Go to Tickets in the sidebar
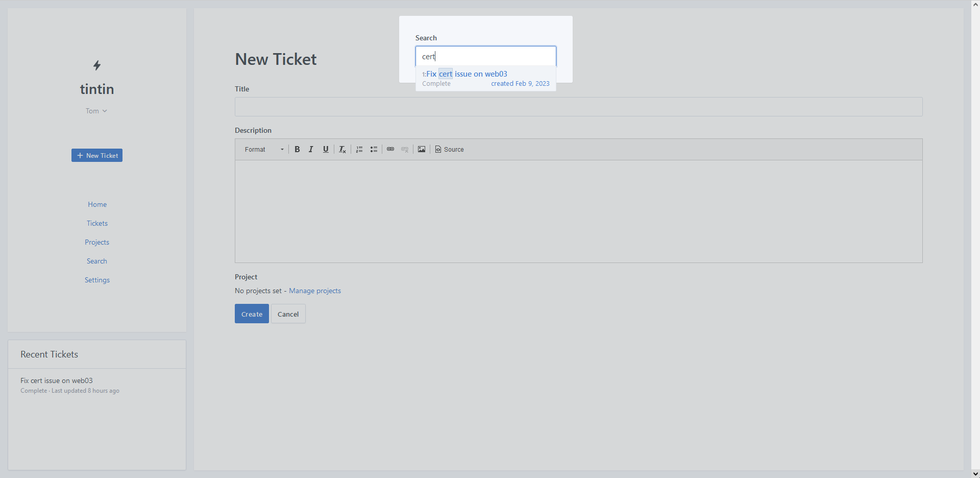This screenshot has height=478, width=980. 97,223
